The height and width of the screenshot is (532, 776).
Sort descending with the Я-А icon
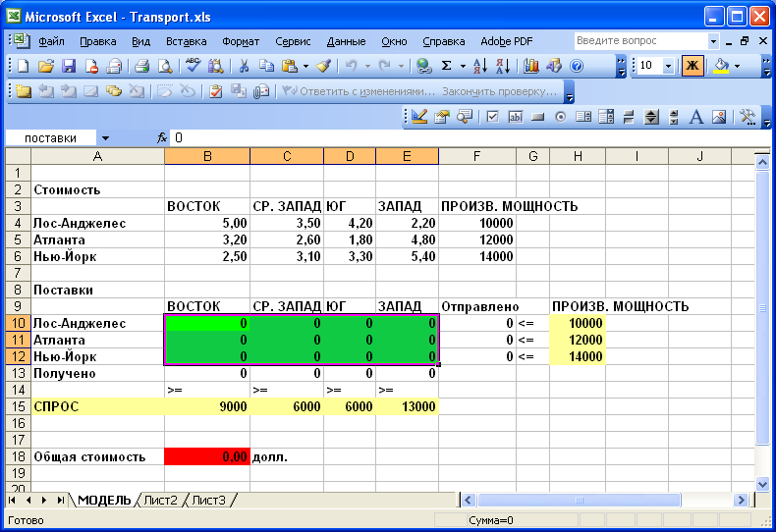[503, 66]
